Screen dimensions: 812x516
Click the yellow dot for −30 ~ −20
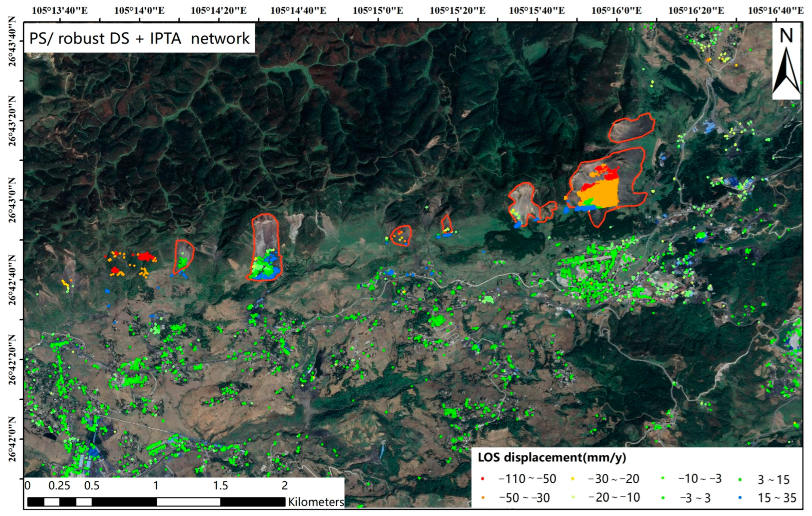(x=572, y=479)
